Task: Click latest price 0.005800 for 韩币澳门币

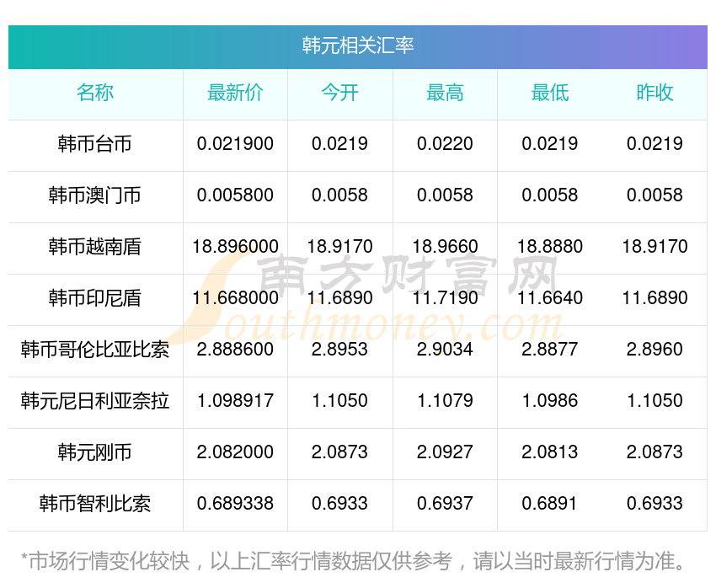Action: click(235, 195)
